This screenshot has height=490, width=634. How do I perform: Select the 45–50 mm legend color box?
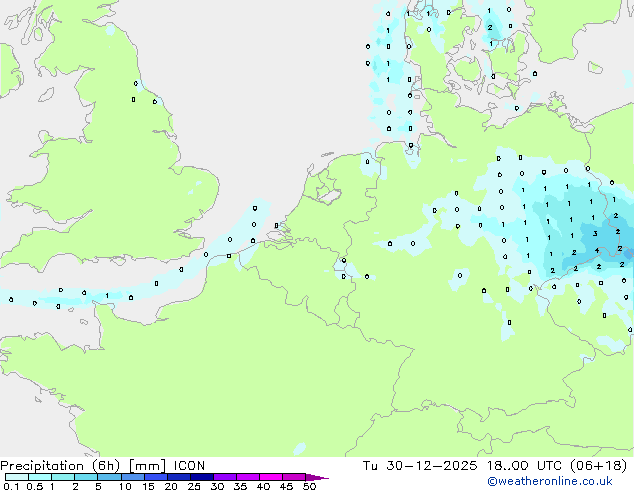(294, 477)
